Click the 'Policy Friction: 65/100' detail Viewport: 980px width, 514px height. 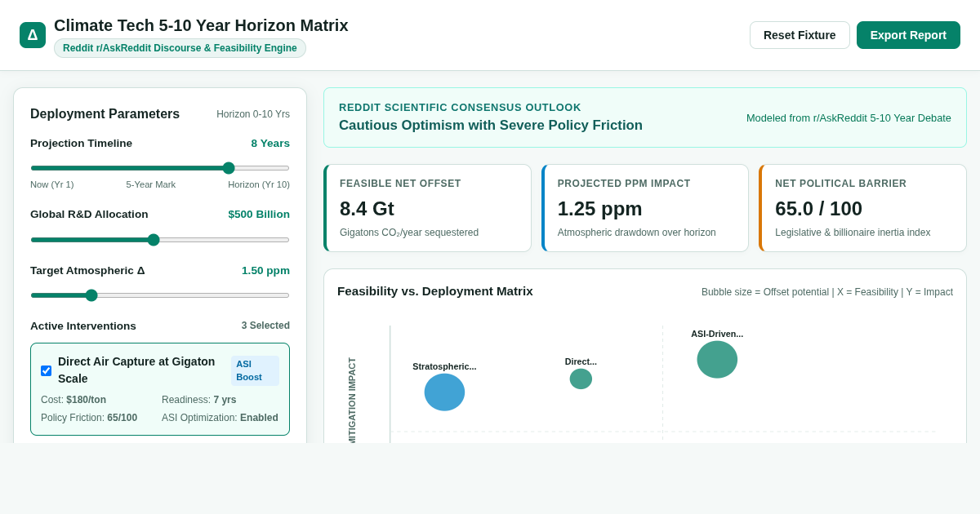89,418
